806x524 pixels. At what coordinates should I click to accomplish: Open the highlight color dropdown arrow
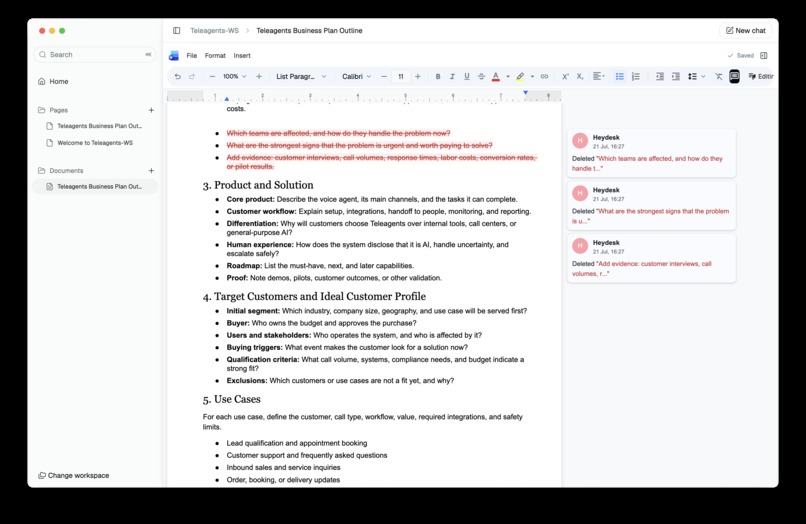[x=532, y=77]
